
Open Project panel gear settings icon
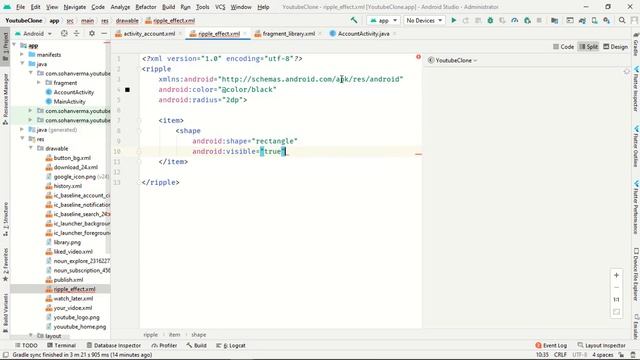[92, 33]
